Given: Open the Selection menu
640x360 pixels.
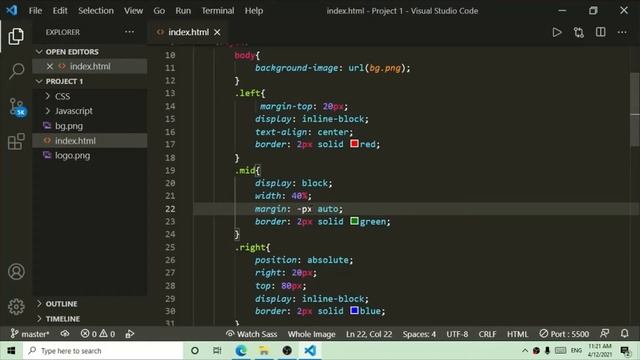Looking at the screenshot, I should click(x=96, y=11).
